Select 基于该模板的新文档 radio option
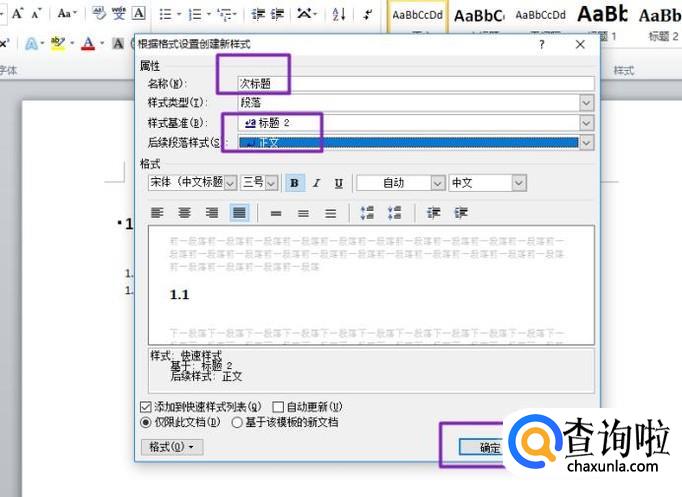 [238, 422]
